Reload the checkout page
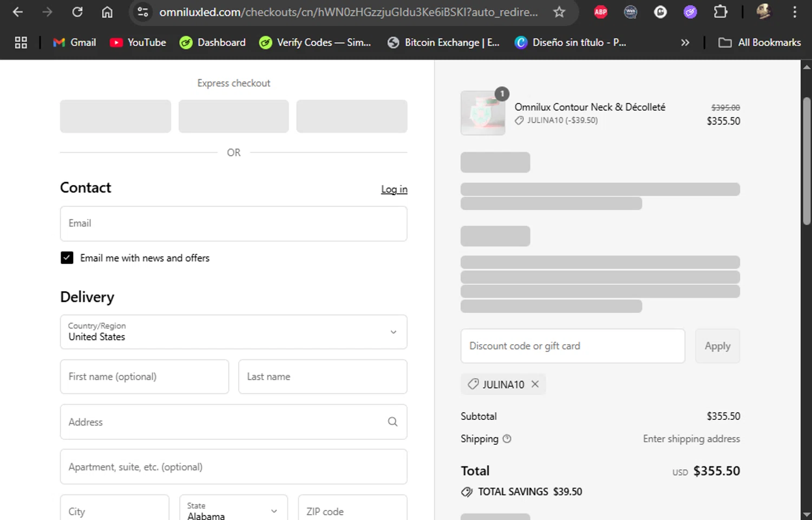 [x=77, y=12]
